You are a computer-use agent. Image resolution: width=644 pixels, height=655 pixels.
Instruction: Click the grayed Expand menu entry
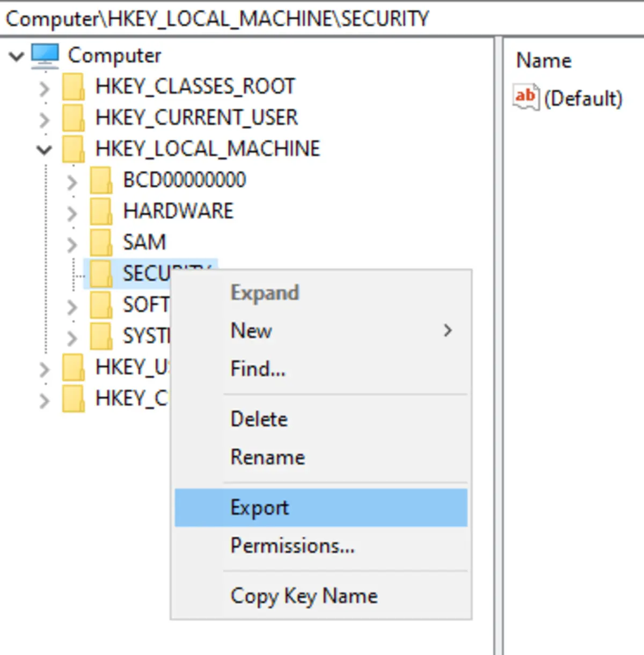pyautogui.click(x=321, y=293)
